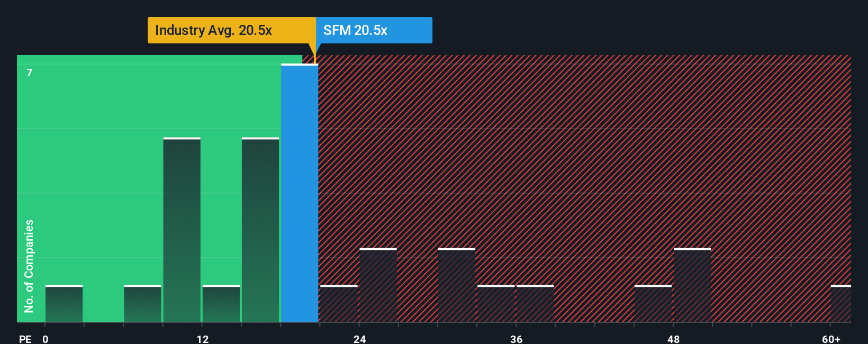The width and height of the screenshot is (868, 344).
Task: Select the taller bar just right of PE 48
Action: [692, 285]
